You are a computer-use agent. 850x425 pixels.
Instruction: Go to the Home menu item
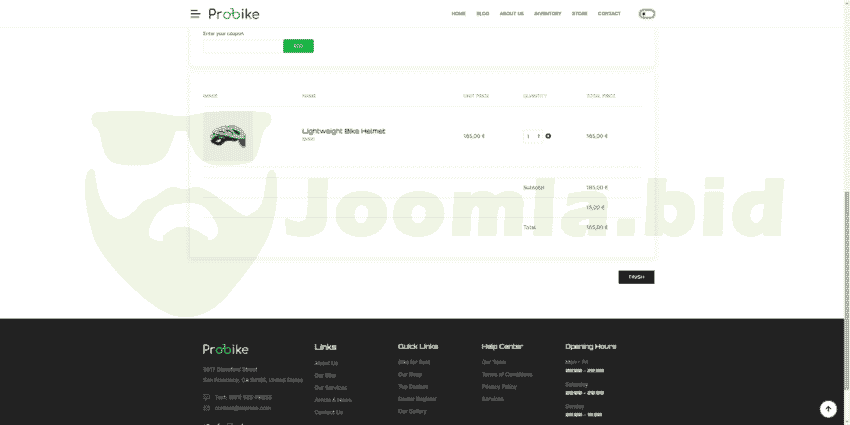pyautogui.click(x=458, y=14)
